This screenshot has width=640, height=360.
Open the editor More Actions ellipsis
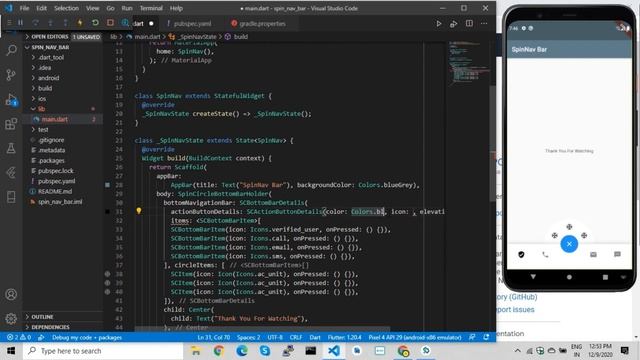pyautogui.click(x=484, y=24)
